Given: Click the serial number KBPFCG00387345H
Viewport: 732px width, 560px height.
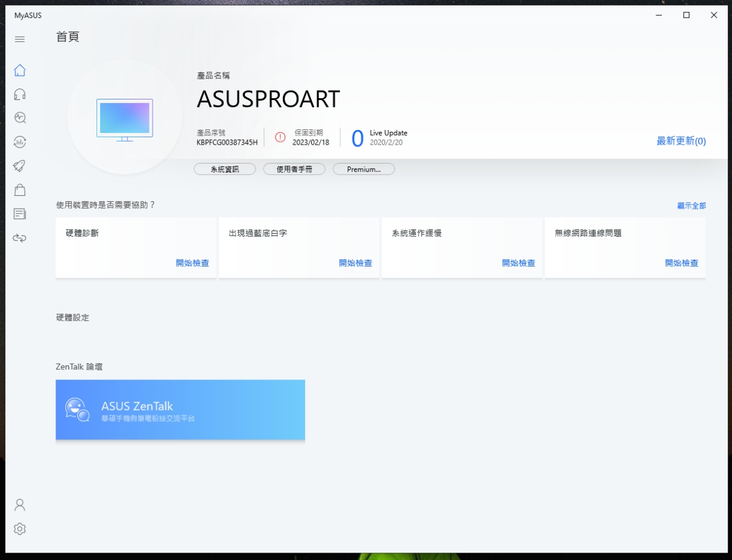Looking at the screenshot, I should point(227,143).
